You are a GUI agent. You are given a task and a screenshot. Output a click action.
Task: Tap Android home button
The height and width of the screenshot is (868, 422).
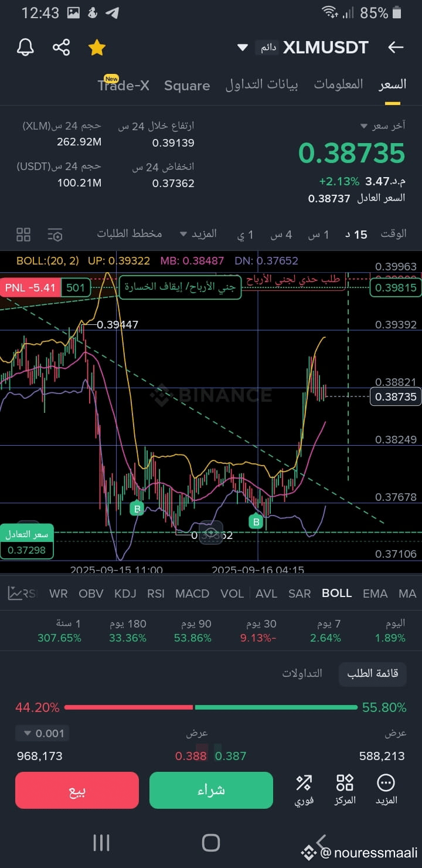[x=211, y=843]
